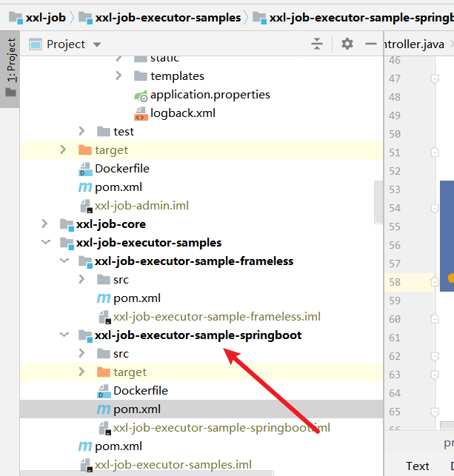Click the gutter marker on line 58

[450, 278]
